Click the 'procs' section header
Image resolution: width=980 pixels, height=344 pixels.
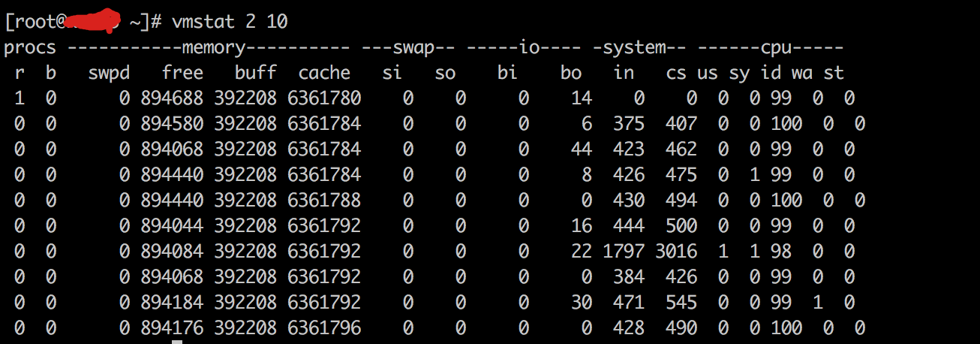click(30, 48)
